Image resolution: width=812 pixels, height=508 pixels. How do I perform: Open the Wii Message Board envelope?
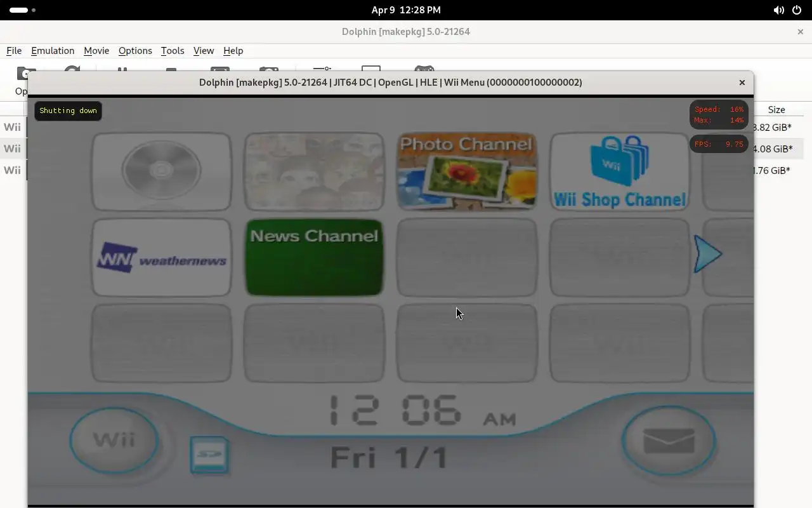(669, 441)
